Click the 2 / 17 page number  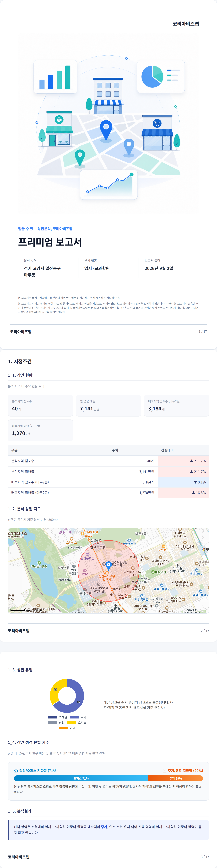(x=205, y=631)
